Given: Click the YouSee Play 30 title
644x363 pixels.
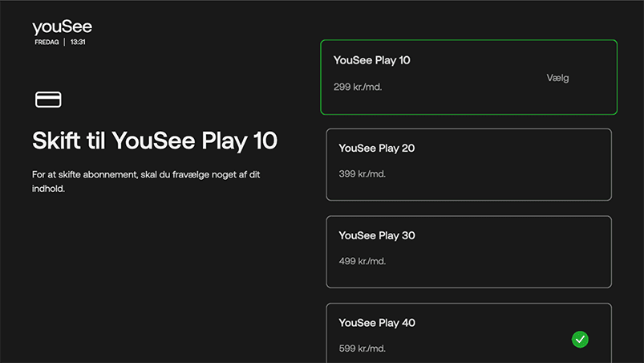Looking at the screenshot, I should (x=376, y=236).
